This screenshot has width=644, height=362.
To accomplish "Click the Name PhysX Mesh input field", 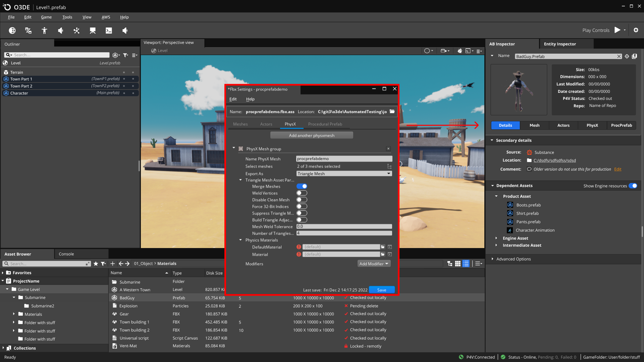I will pyautogui.click(x=344, y=159).
